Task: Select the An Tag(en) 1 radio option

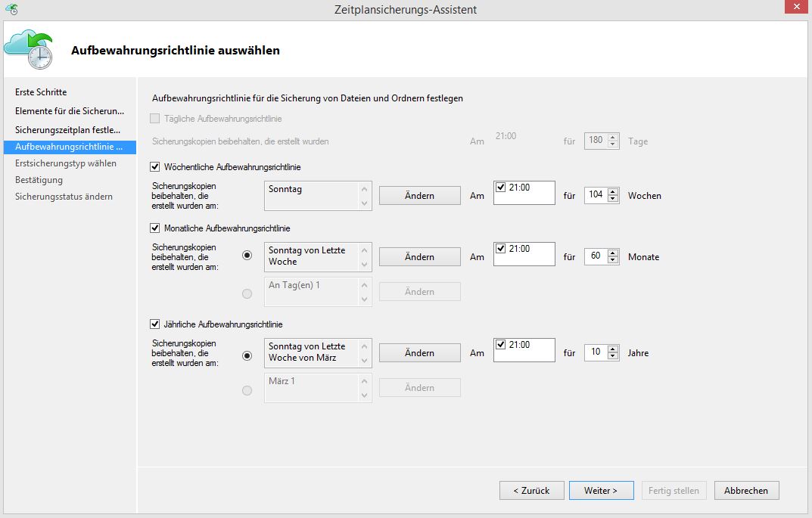Action: 247,293
